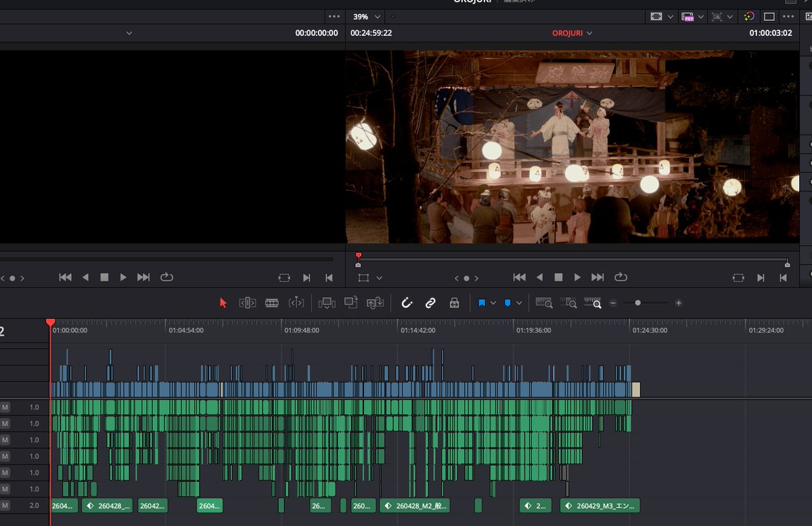Click the 01:00:03:02 timeline timecode field

coord(770,33)
